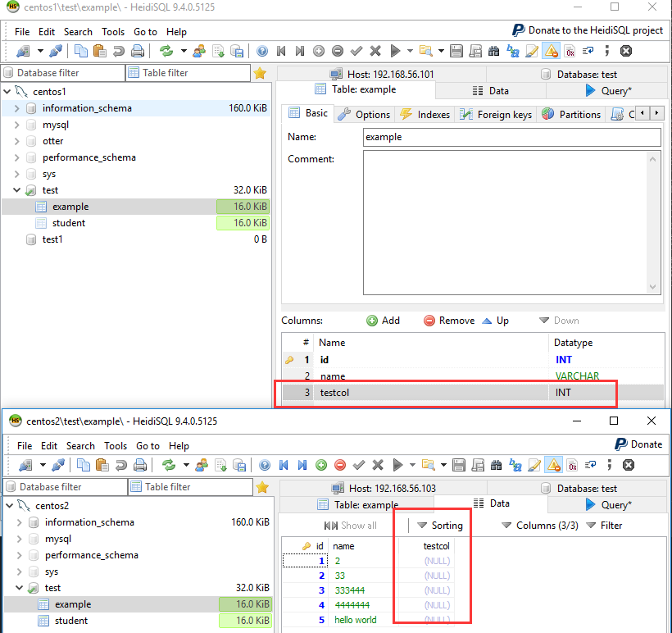Expand sys database under centos2
This screenshot has height=633, width=672.
[20, 572]
